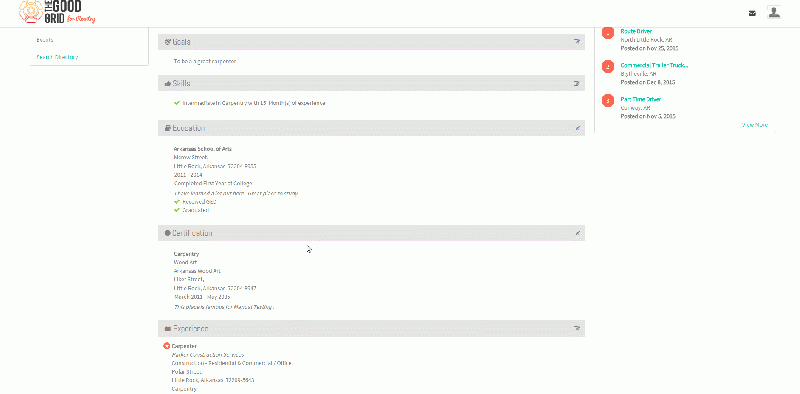Screen dimensions: 800x394
Task: Click the red icon beside Carpenter experience
Action: tap(166, 346)
